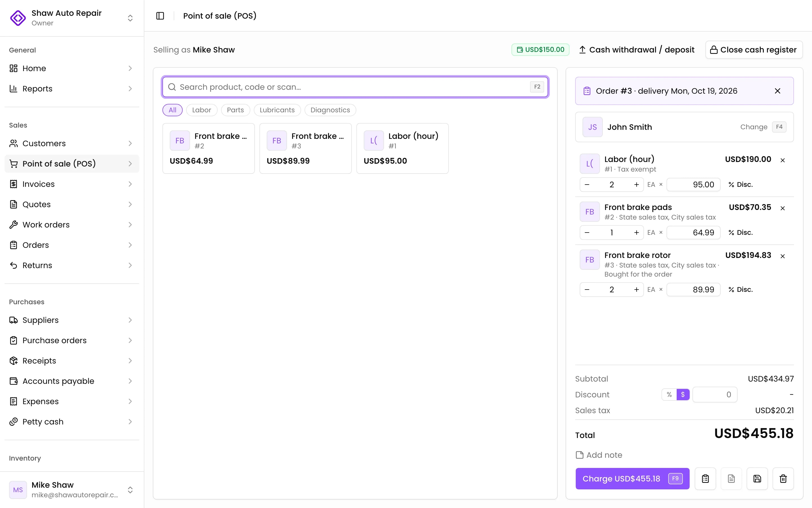Apply % Disc. on Front brake pads line
Viewport: 812px width, 508px height.
click(x=741, y=233)
